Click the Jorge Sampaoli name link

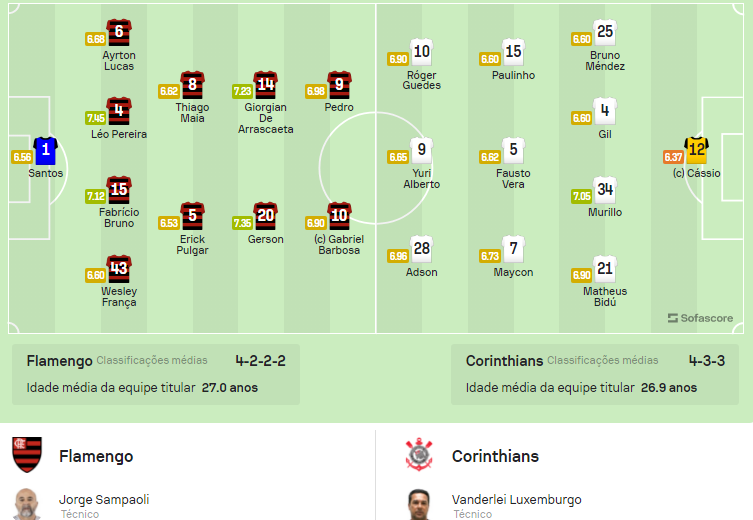(x=104, y=500)
